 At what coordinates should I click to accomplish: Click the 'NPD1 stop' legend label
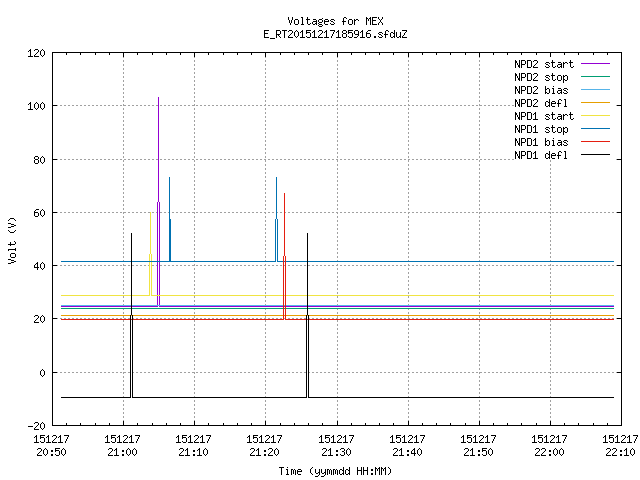tap(541, 129)
